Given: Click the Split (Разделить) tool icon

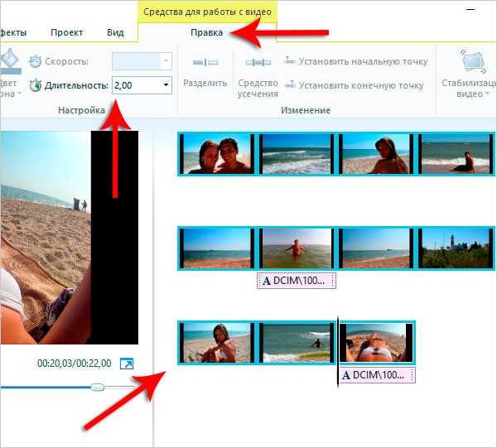Looking at the screenshot, I should click(205, 62).
